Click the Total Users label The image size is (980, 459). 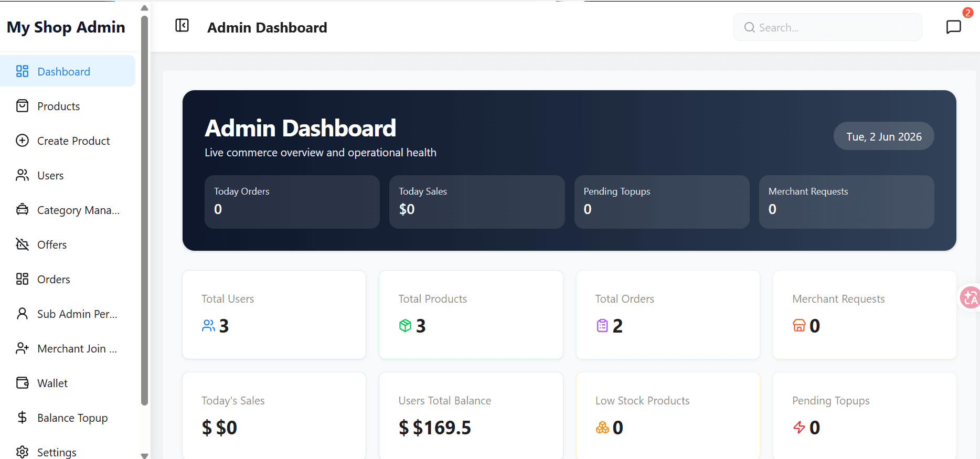pyautogui.click(x=228, y=299)
